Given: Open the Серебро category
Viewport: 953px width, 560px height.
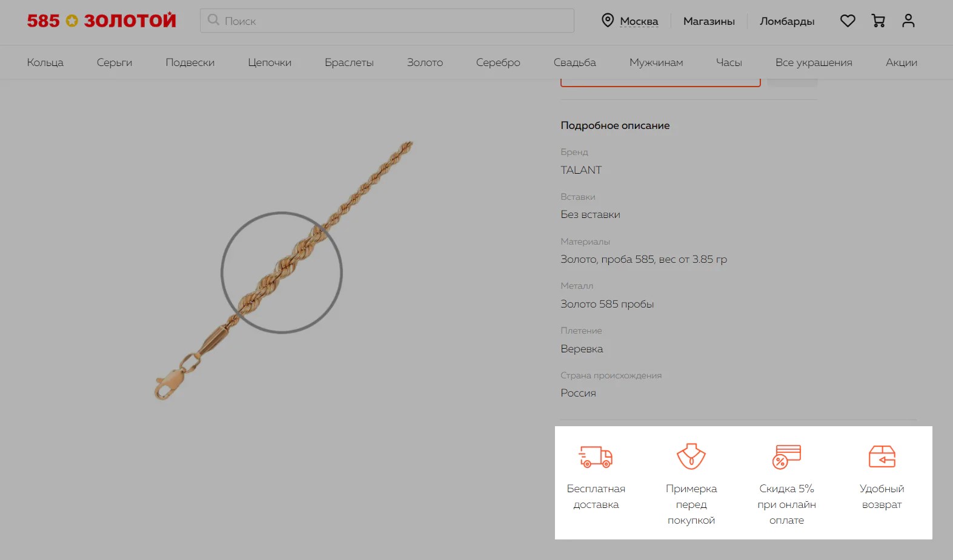Looking at the screenshot, I should click(498, 62).
